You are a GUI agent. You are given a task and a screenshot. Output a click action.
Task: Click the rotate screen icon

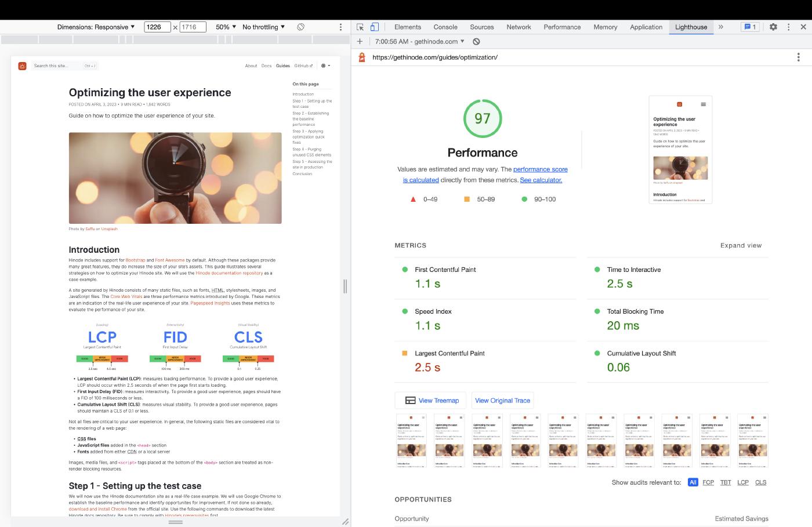[300, 27]
